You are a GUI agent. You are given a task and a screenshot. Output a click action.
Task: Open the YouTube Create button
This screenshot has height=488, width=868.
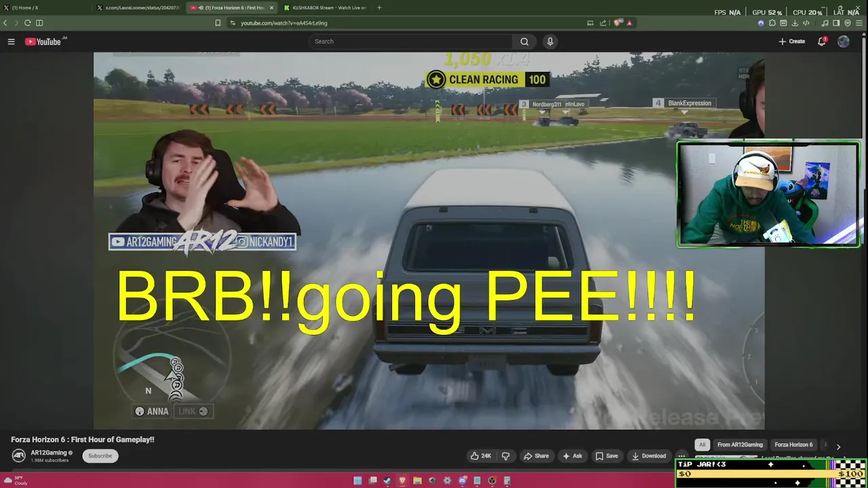792,41
